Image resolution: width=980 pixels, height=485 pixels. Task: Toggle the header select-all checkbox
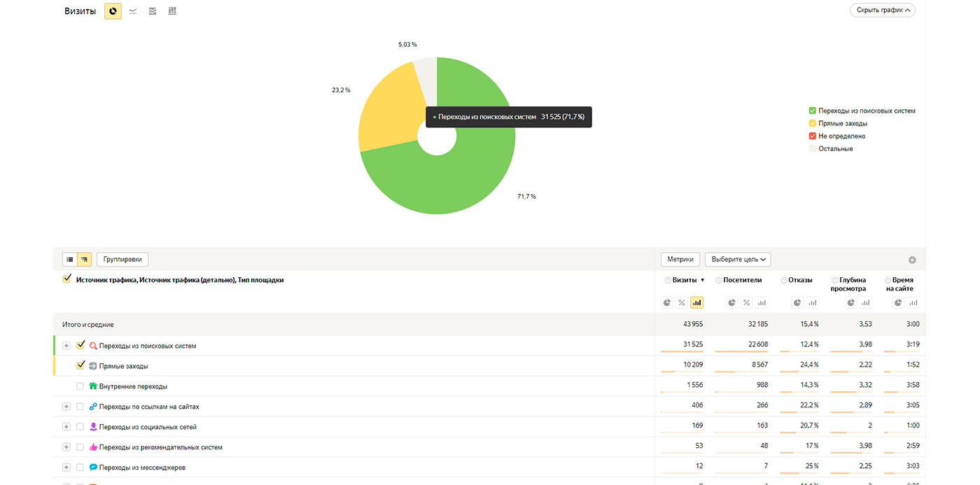pyautogui.click(x=67, y=279)
